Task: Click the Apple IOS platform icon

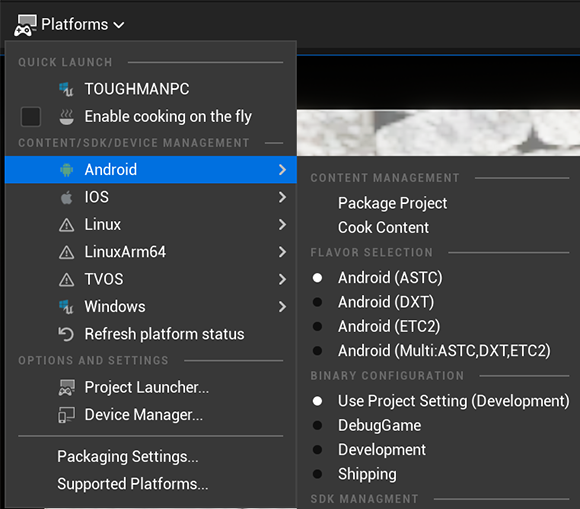Action: pyautogui.click(x=67, y=197)
